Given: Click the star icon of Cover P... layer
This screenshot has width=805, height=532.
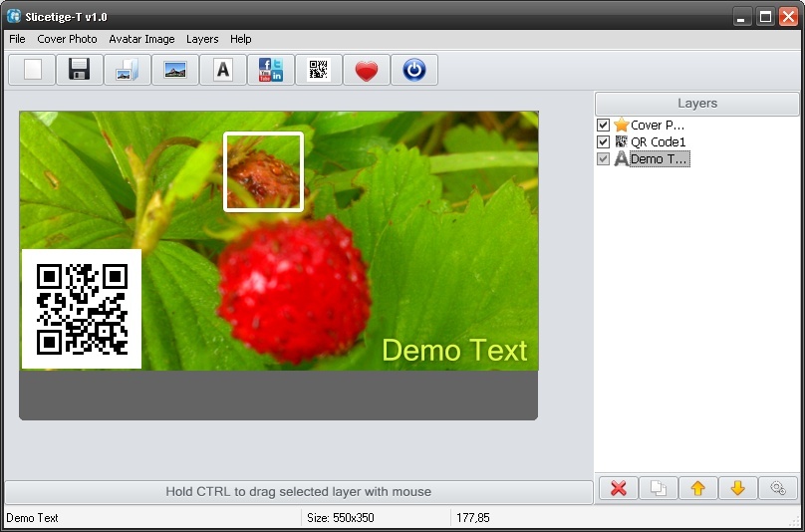Looking at the screenshot, I should 622,125.
